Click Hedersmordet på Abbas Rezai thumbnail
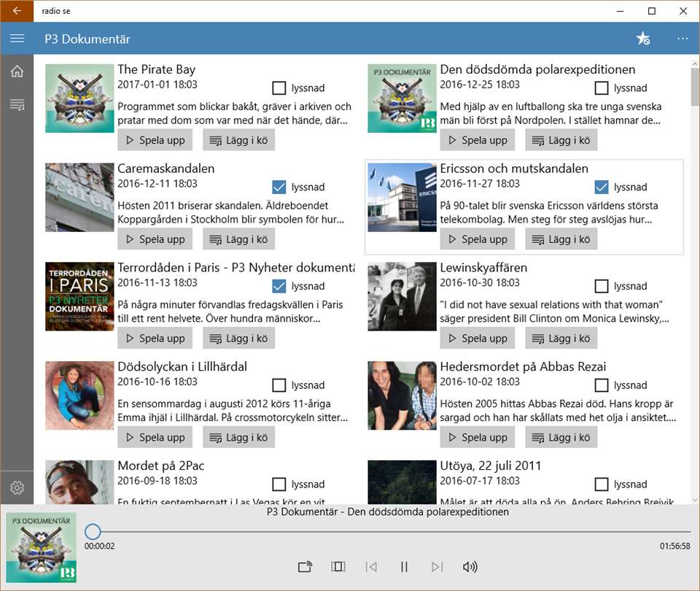 point(402,395)
